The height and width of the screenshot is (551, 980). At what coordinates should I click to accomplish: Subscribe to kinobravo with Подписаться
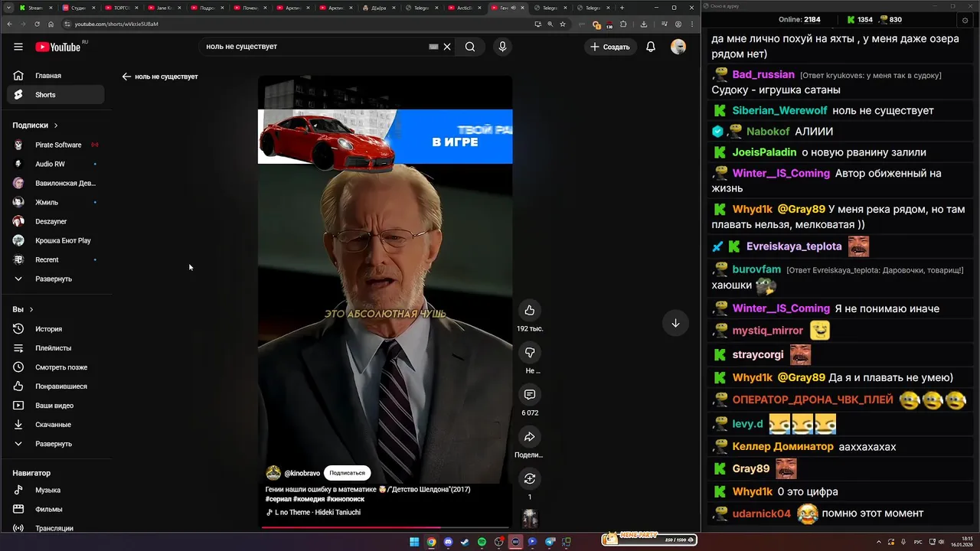(347, 473)
